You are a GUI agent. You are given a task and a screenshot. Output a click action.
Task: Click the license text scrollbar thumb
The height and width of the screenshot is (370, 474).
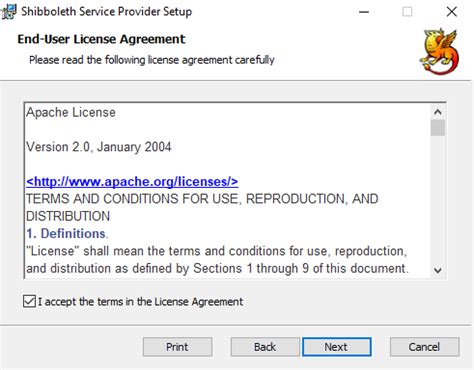point(438,128)
